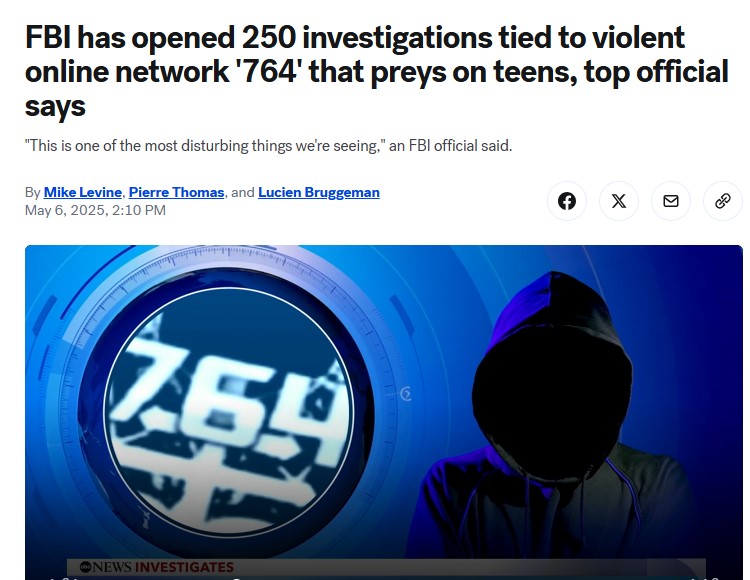Click the ABC News logo in the banner
The image size is (750, 580).
[105, 567]
